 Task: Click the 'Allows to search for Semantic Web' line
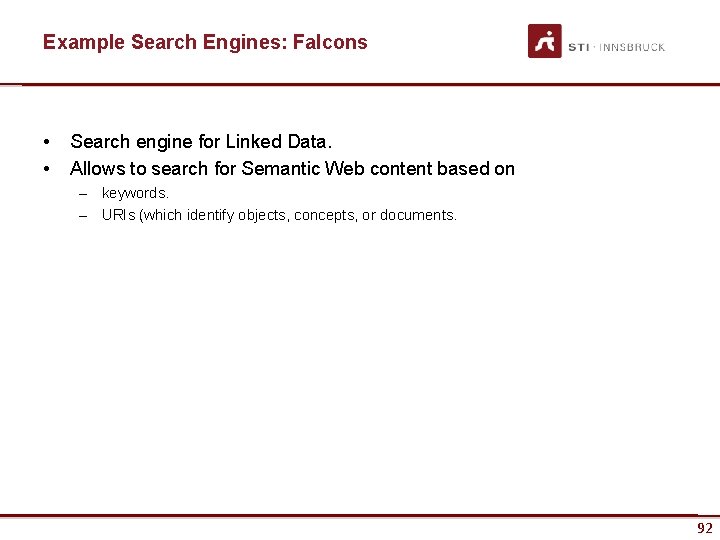click(292, 169)
